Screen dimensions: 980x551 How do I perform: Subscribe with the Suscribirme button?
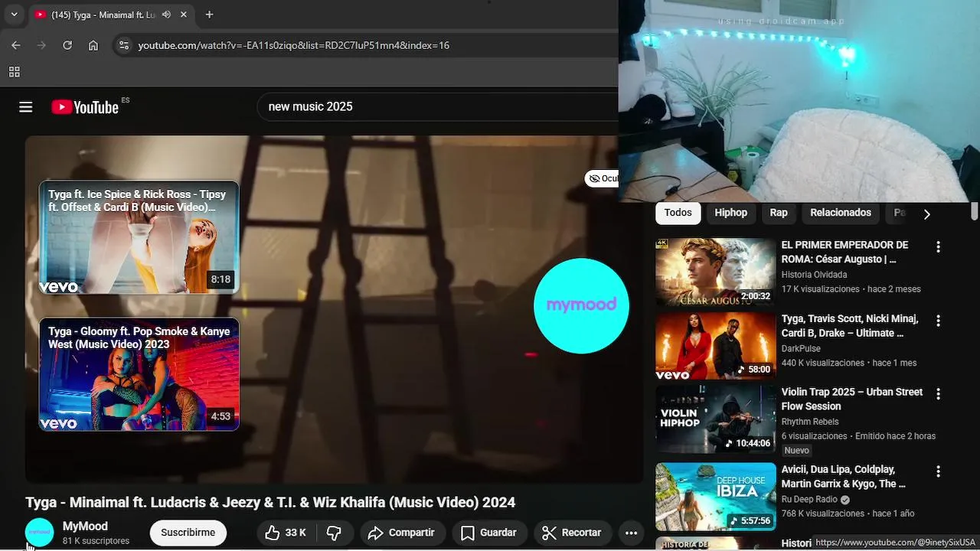coord(188,533)
